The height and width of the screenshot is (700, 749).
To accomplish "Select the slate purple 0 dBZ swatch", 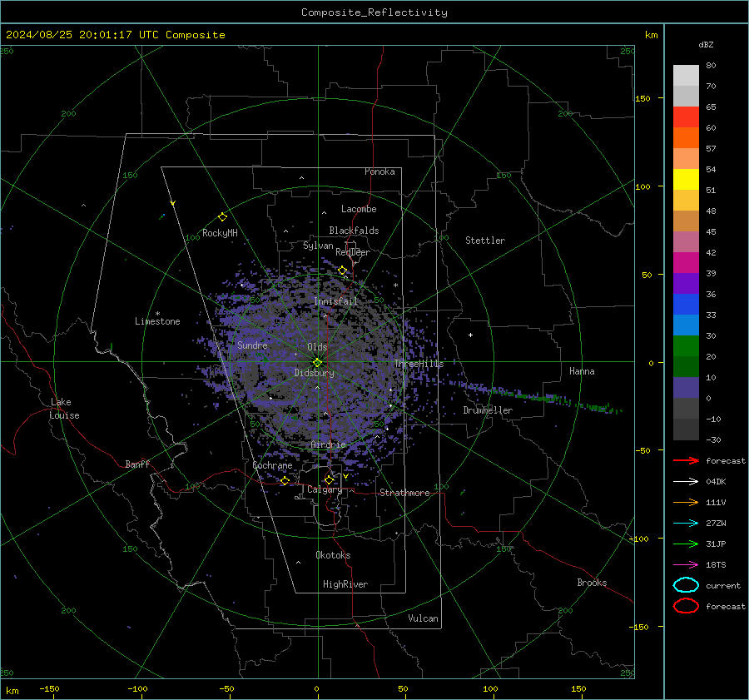I will pos(686,388).
